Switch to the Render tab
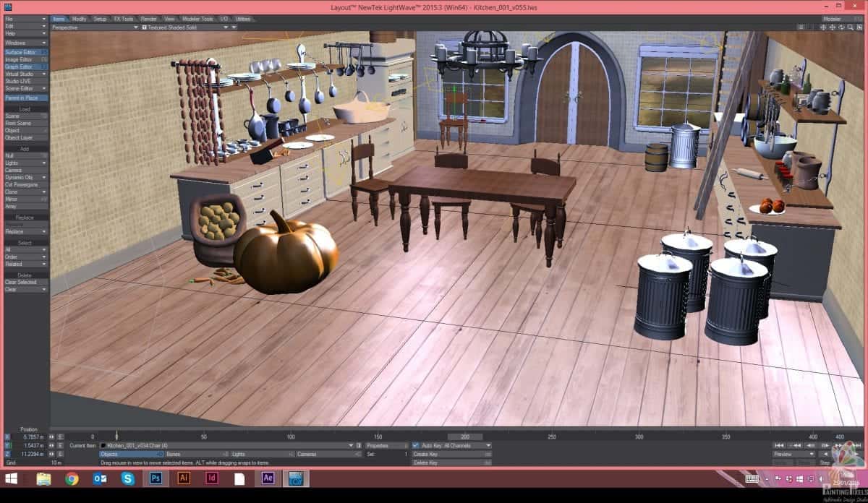 [149, 19]
